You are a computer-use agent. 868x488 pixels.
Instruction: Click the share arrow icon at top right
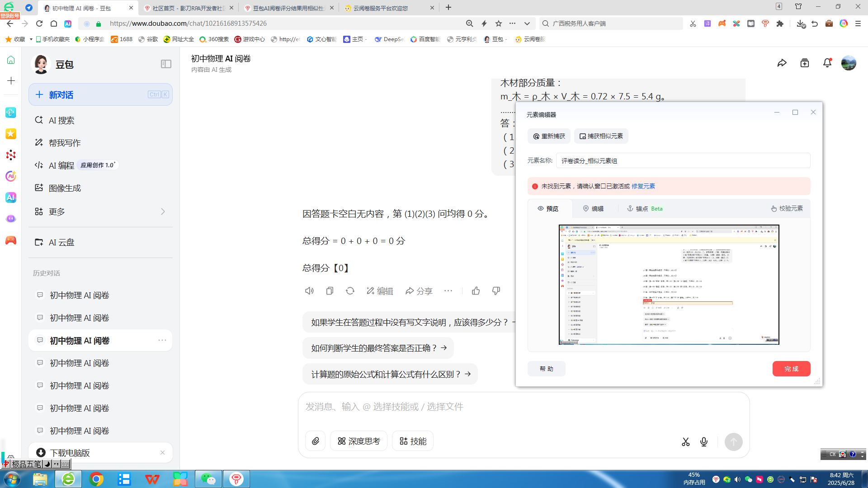[782, 63]
